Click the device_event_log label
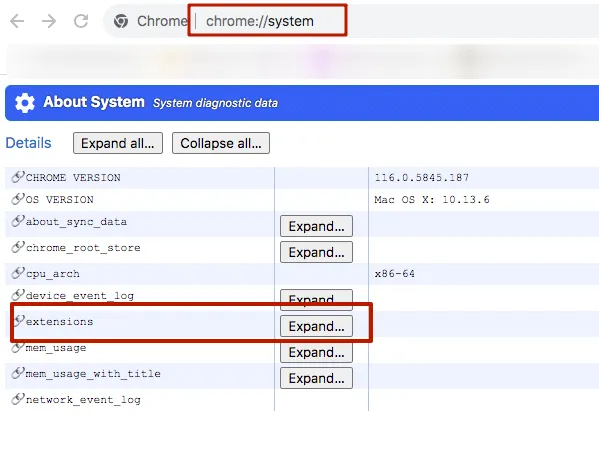This screenshot has height=450, width=599. tap(80, 296)
